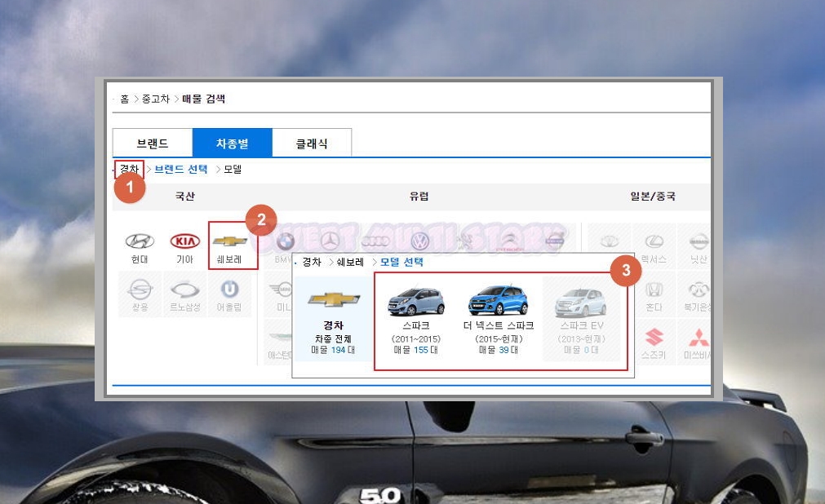Go to 홈 in the breadcrumb
Viewport: 825px width, 504px height.
pos(125,99)
